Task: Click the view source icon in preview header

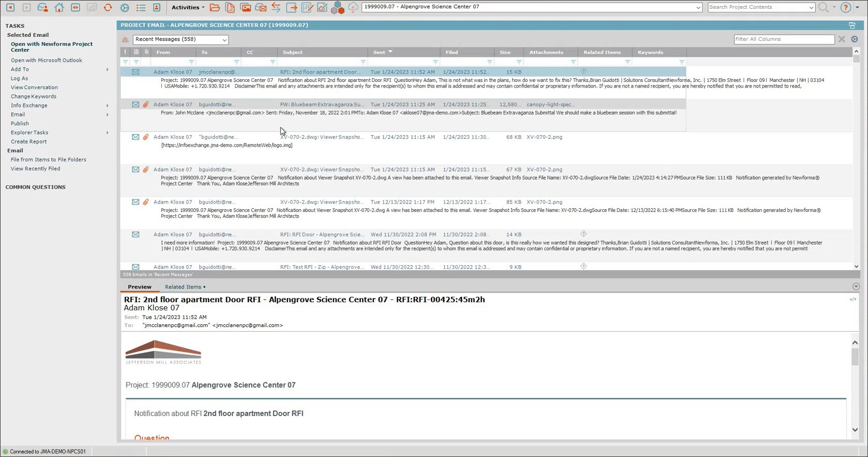Action: coord(853,299)
